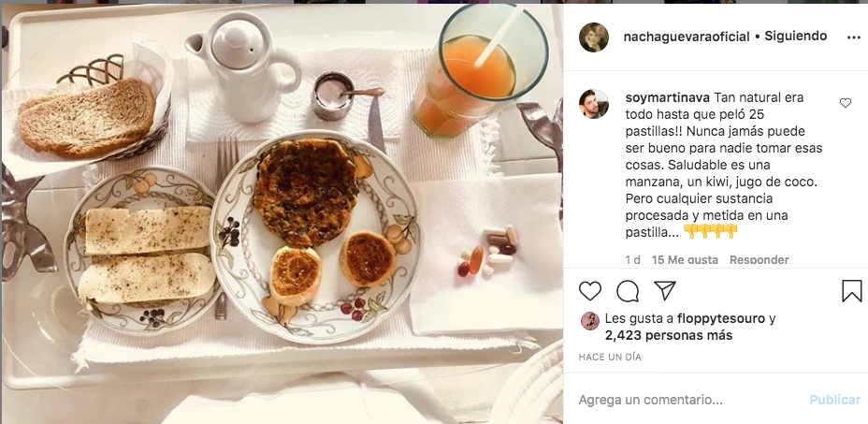Submit comment with Publicar
868x424 pixels.
(835, 400)
